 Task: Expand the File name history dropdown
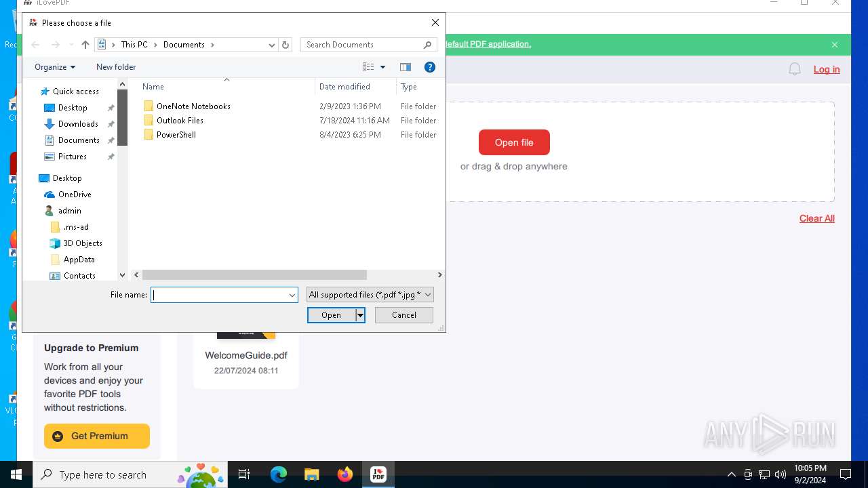(x=292, y=295)
